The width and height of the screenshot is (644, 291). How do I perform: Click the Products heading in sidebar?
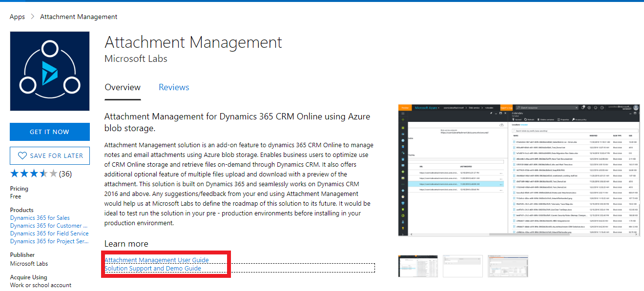click(22, 210)
